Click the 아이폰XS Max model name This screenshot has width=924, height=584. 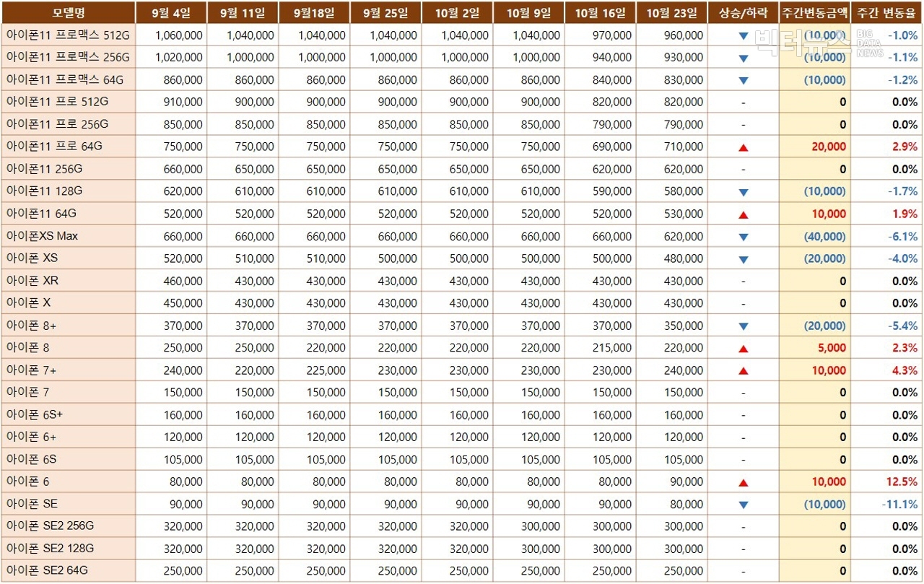pyautogui.click(x=42, y=236)
